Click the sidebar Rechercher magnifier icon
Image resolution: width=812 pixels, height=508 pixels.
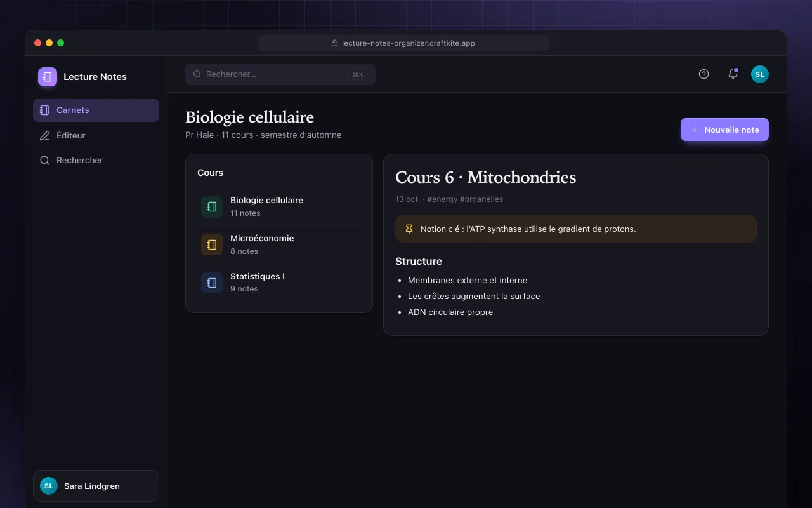pyautogui.click(x=44, y=161)
